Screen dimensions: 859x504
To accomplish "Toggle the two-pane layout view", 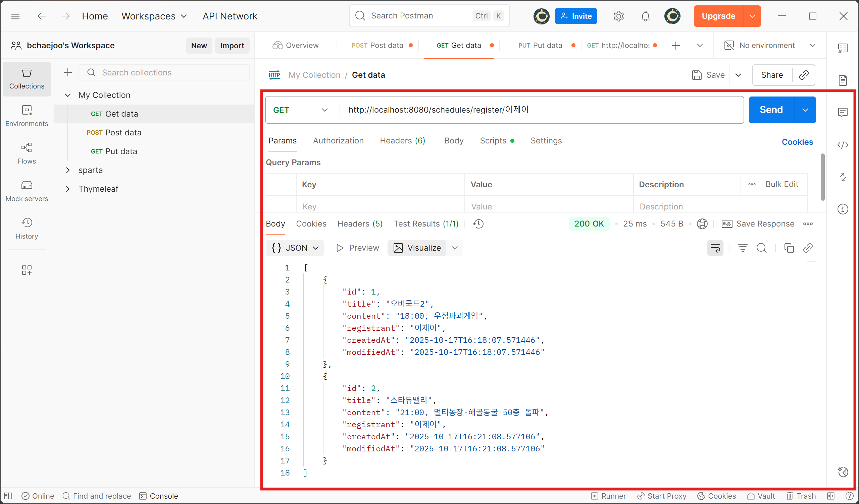I will [831, 496].
